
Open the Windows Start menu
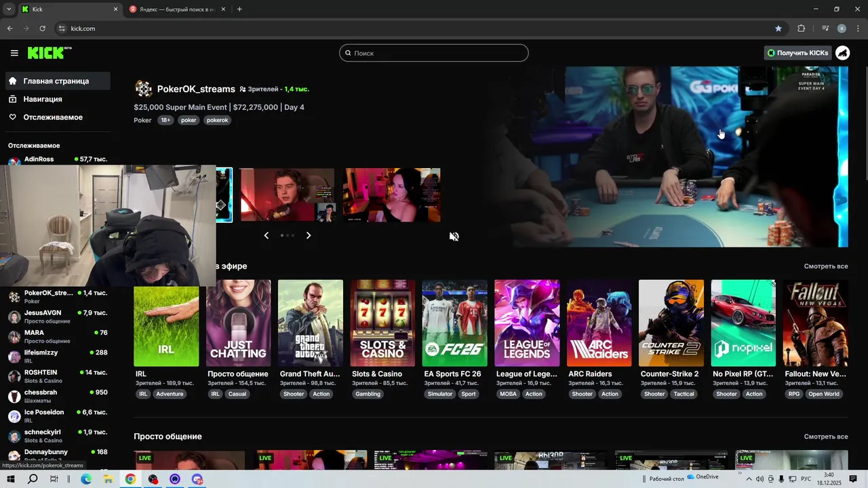[11, 479]
